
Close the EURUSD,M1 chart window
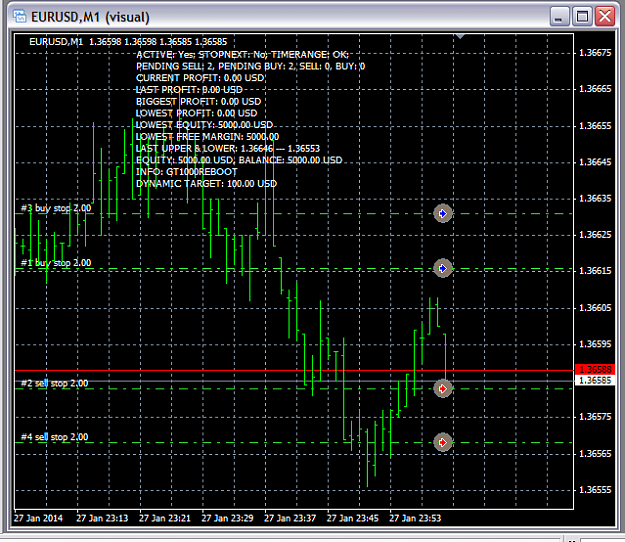pyautogui.click(x=605, y=17)
